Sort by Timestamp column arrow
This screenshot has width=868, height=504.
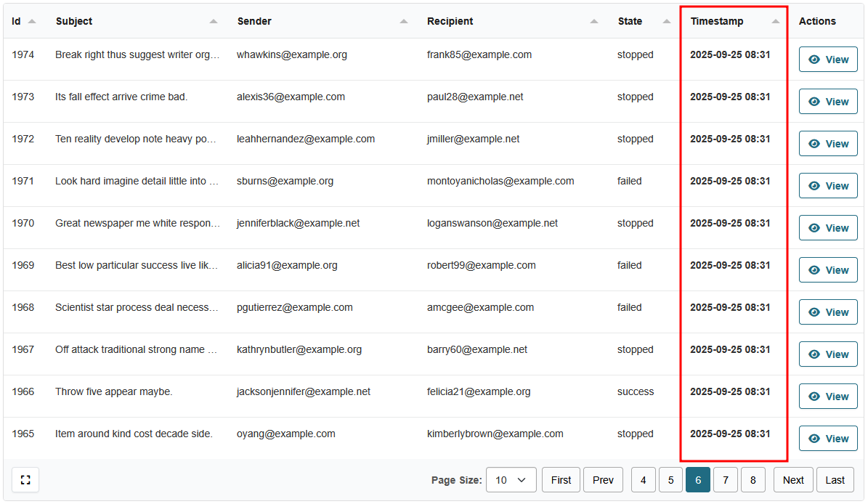[x=776, y=22]
